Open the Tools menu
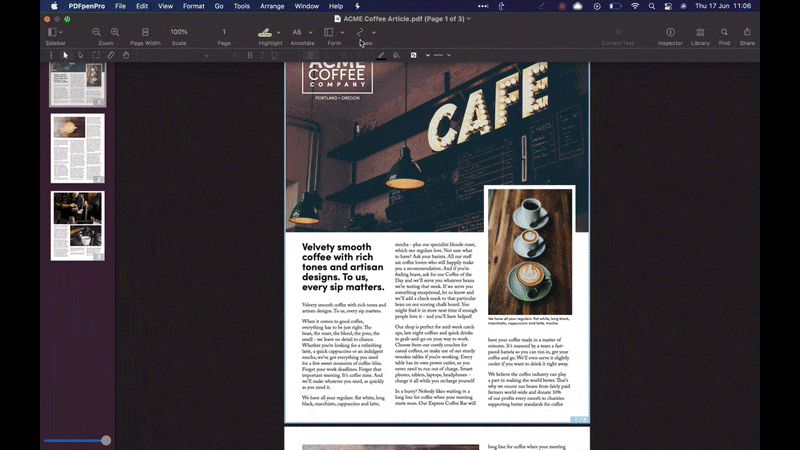The width and height of the screenshot is (800, 450). tap(241, 6)
